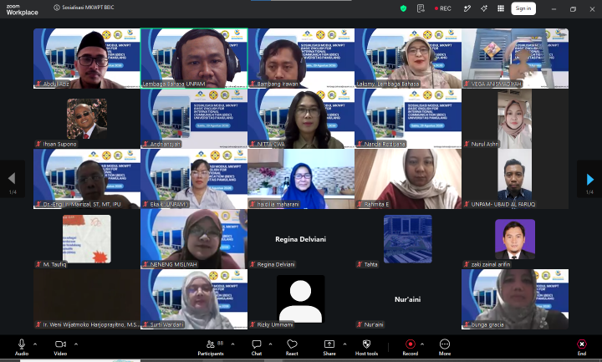Open the Participants panel
The height and width of the screenshot is (362, 602).
210,347
